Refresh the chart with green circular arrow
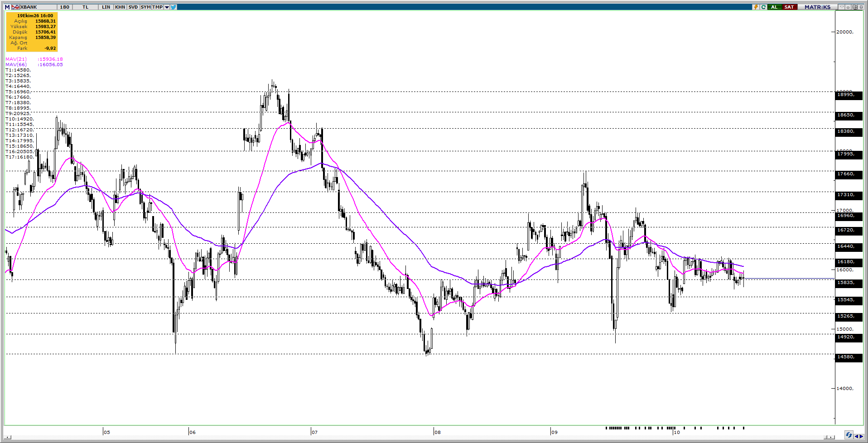Screen dimensions: 868x443 click(x=763, y=7)
